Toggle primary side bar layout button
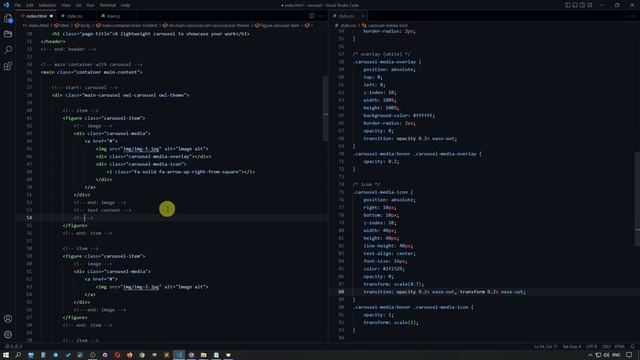Image resolution: width=640 pixels, height=360 pixels. 567,5
